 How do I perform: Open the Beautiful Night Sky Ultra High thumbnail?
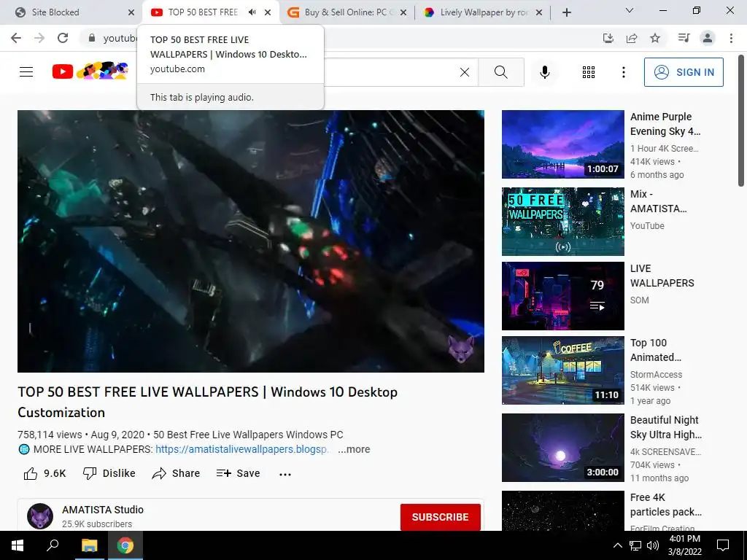click(x=562, y=448)
